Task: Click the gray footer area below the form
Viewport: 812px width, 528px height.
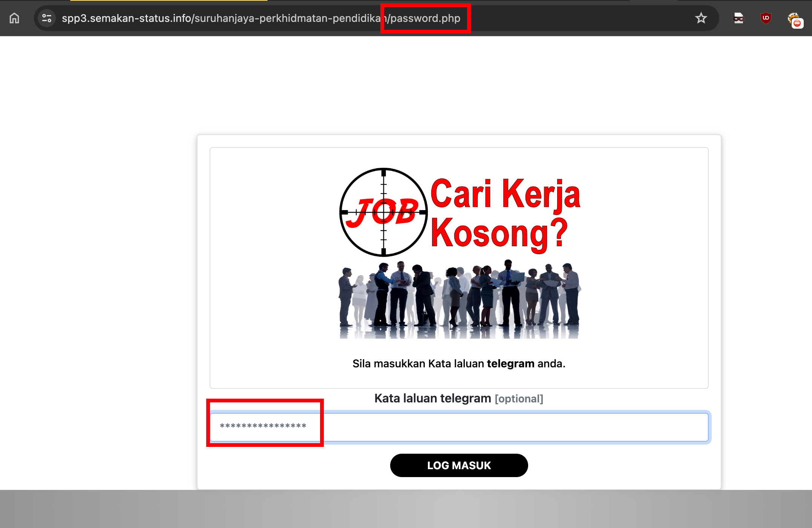Action: 406,509
